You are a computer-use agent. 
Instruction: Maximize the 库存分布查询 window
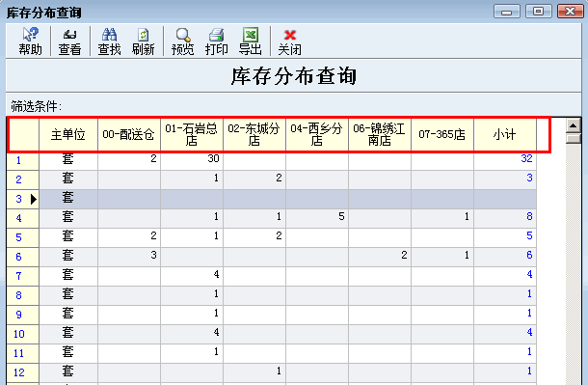coord(539,12)
